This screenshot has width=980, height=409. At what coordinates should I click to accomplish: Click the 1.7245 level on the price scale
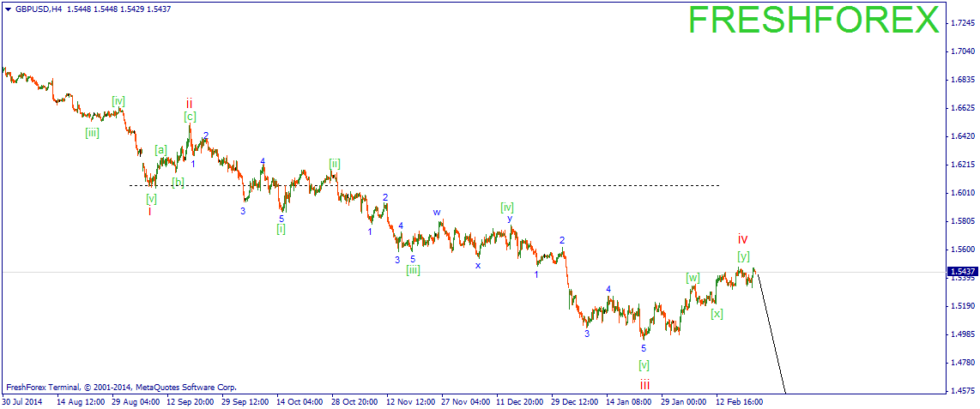point(962,22)
